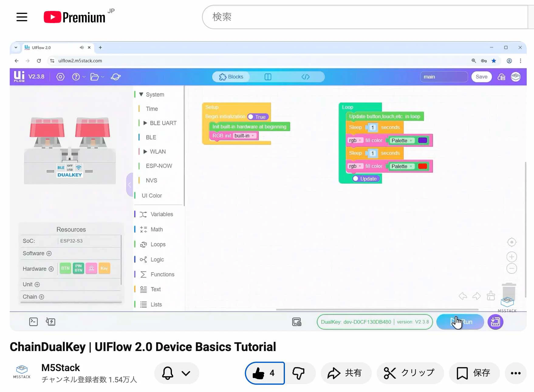The width and height of the screenshot is (534, 392).
Task: Open the Loops block category
Action: 153,244
